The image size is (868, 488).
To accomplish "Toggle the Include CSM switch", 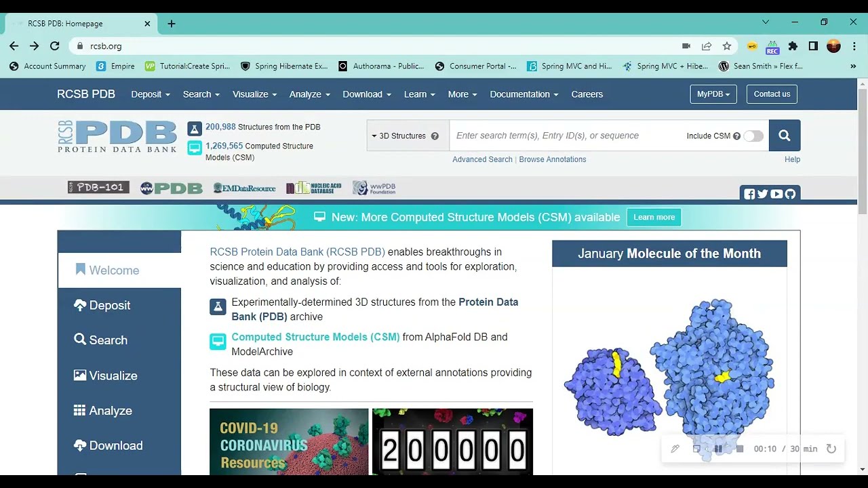I will 753,136.
